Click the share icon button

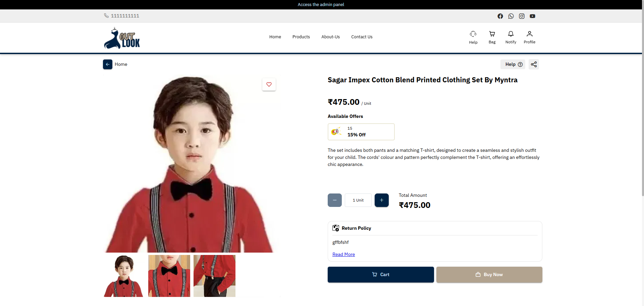[534, 64]
